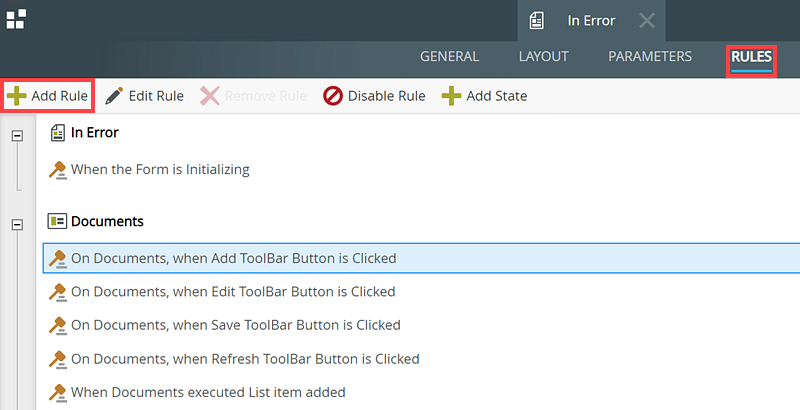Screen dimensions: 800x410
Task: Click the red Disable Rule icon
Action: 333,96
